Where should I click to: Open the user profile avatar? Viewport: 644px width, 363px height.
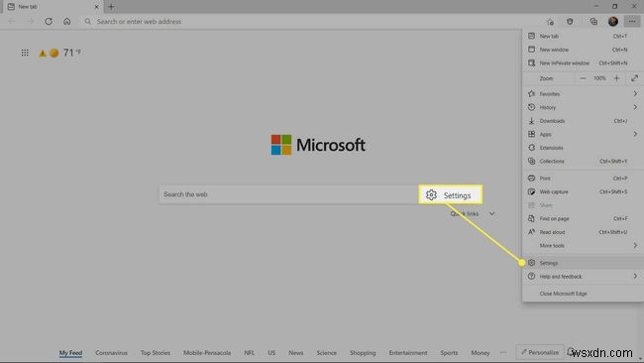(612, 22)
